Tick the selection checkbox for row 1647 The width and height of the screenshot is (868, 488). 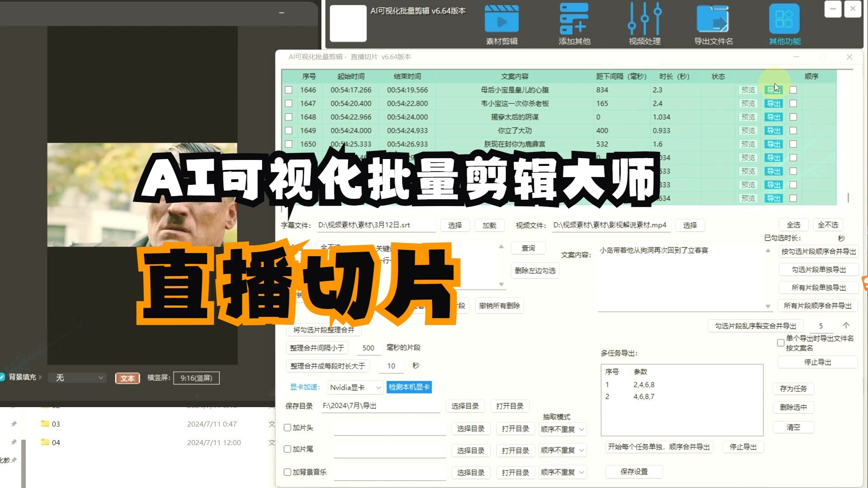click(x=289, y=103)
